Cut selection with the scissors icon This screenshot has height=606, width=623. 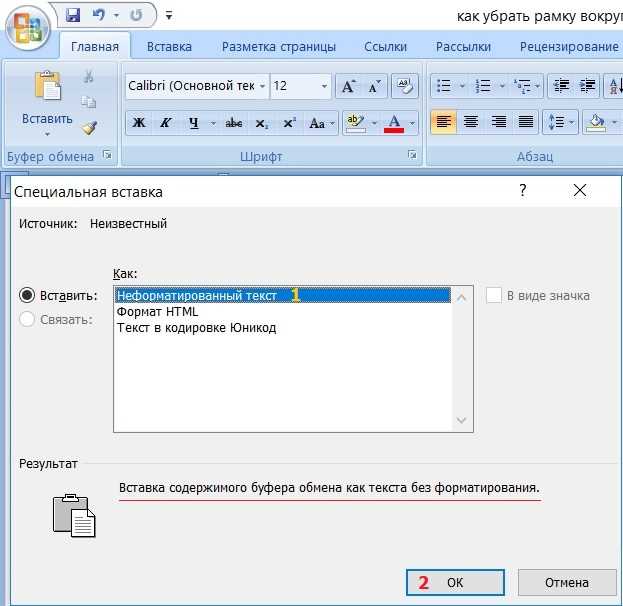click(x=89, y=76)
